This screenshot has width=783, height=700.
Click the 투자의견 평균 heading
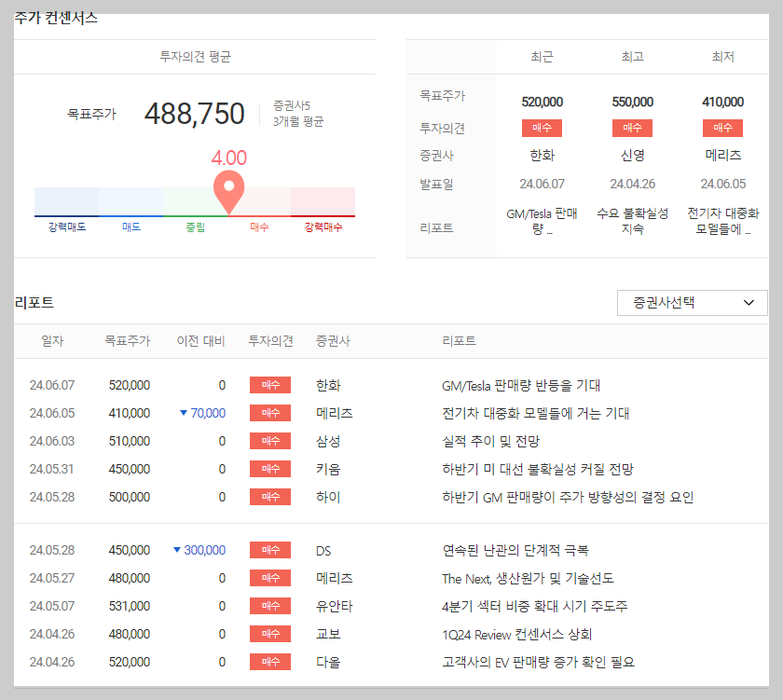click(x=195, y=57)
